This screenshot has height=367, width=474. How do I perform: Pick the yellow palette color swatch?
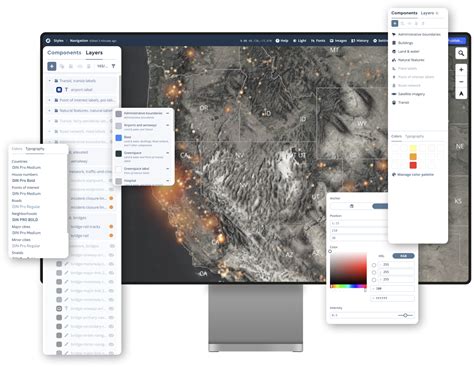(x=413, y=148)
